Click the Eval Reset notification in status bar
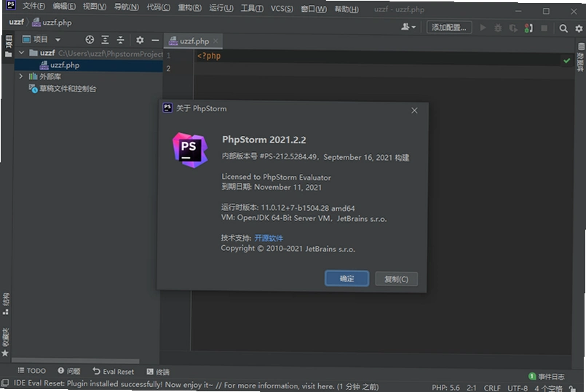586x392 pixels. pyautogui.click(x=197, y=385)
